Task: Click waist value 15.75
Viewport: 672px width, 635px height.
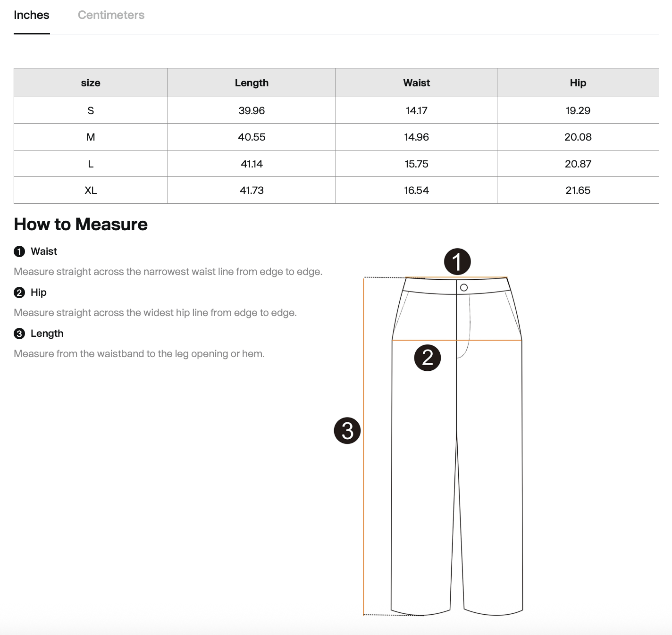Action: (416, 164)
